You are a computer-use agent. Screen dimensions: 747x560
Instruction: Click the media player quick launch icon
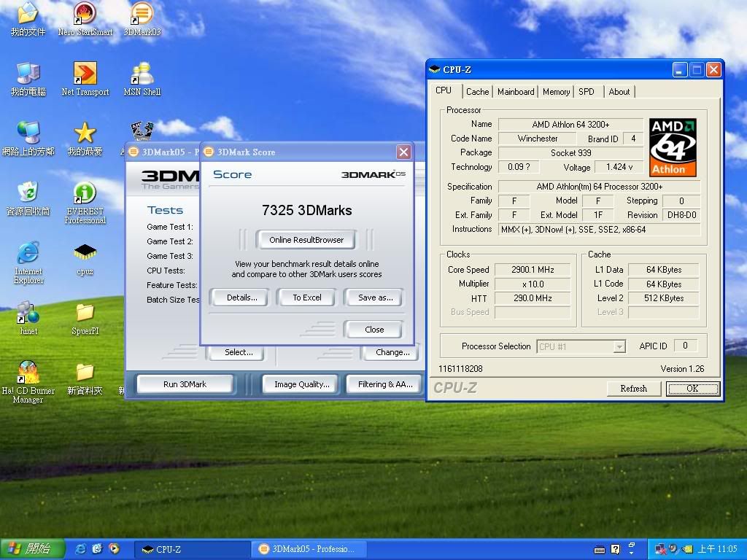tap(114, 548)
